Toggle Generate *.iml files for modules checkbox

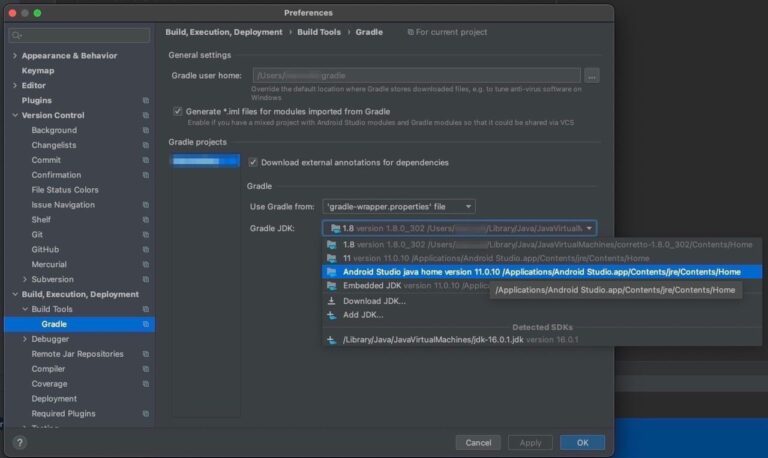tap(178, 111)
